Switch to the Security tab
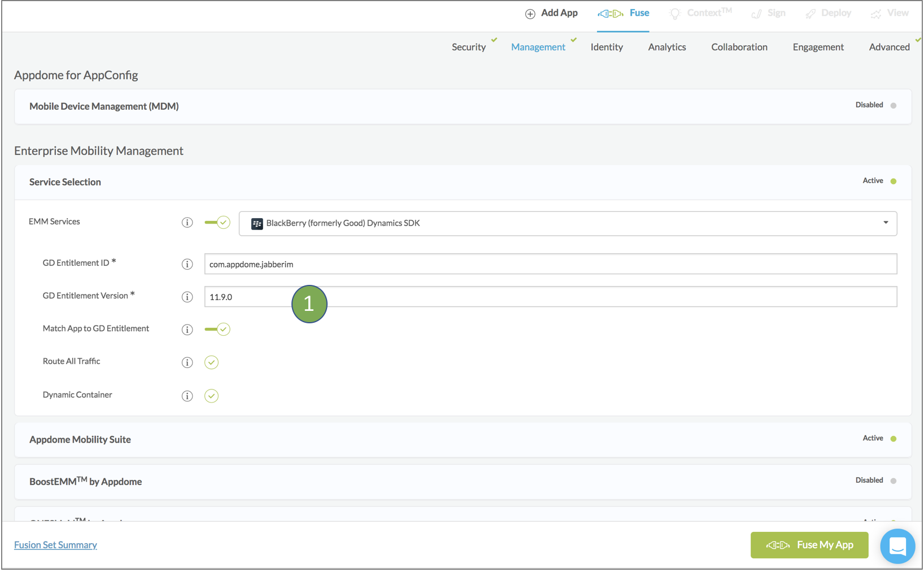This screenshot has width=924, height=572. (469, 47)
